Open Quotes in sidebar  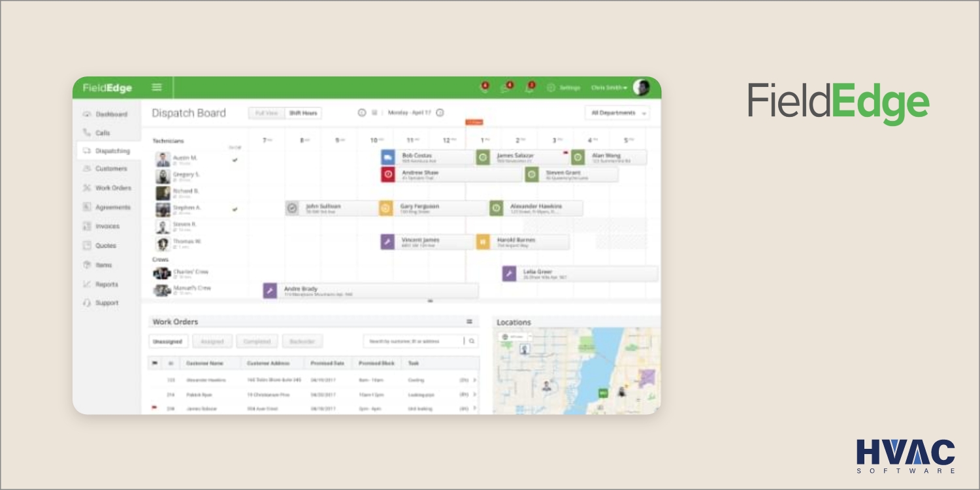point(99,246)
